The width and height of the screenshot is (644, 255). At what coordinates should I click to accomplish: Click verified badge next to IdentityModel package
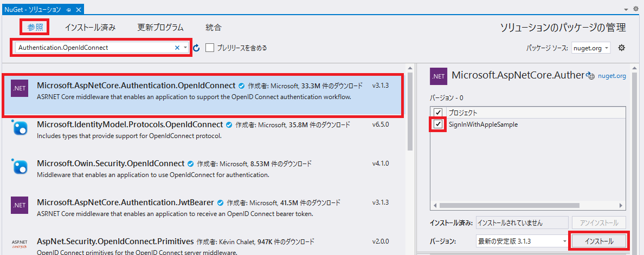coord(229,125)
